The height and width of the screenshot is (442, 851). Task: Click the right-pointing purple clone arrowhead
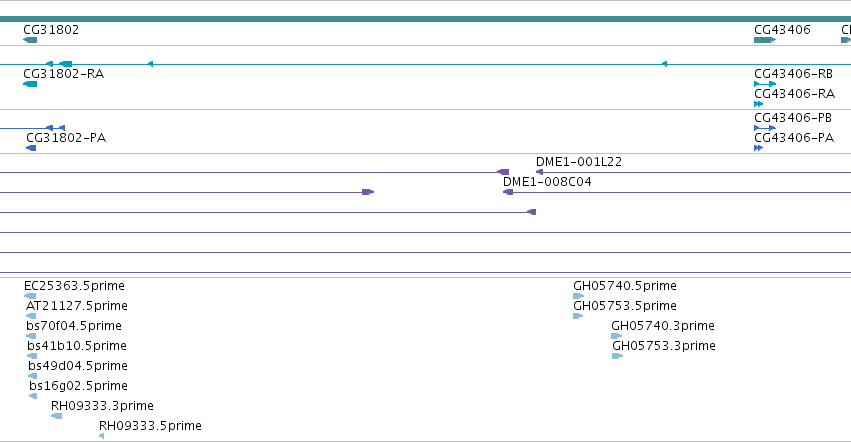pos(368,192)
